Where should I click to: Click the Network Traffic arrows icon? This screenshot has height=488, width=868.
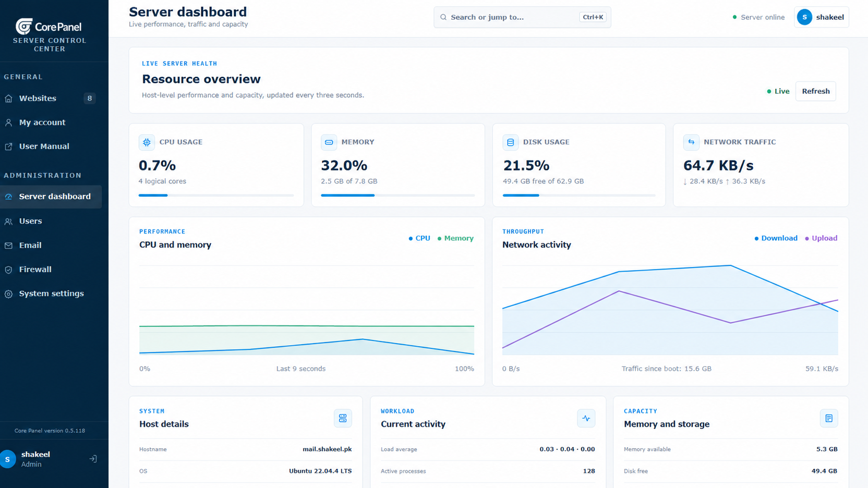click(691, 142)
